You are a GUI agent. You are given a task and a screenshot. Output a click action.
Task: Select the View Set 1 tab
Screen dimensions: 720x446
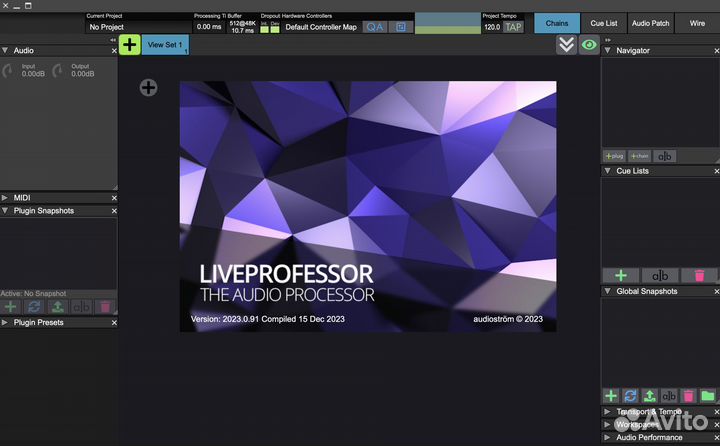pyautogui.click(x=165, y=45)
